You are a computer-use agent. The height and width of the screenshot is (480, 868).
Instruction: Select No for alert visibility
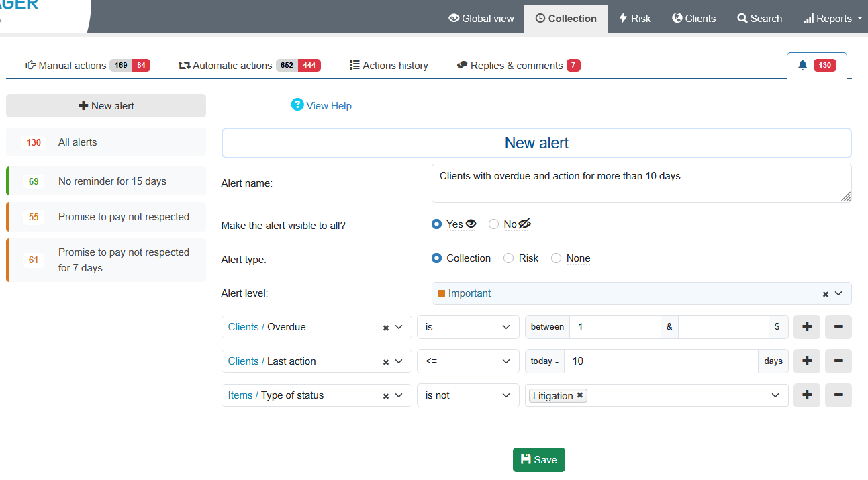coord(494,224)
